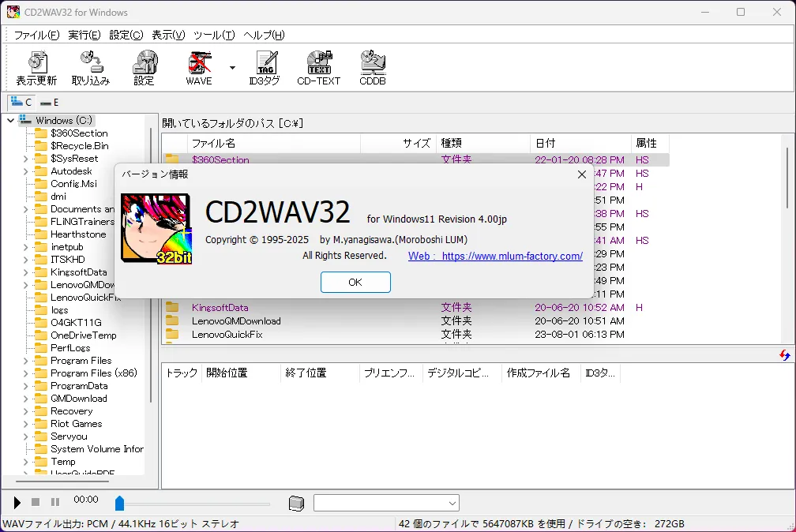
Task: Switch to the E drive tab
Action: click(x=50, y=103)
